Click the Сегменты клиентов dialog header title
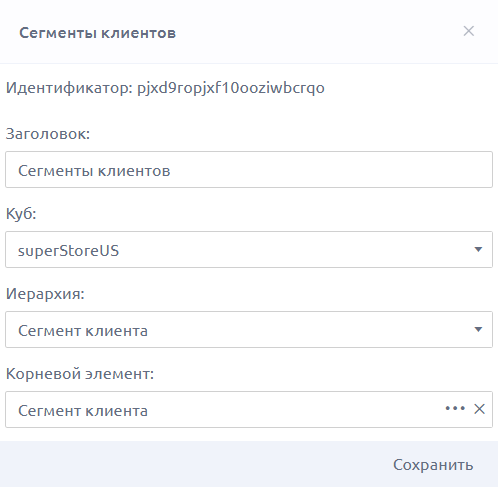The image size is (498, 487). tap(97, 33)
